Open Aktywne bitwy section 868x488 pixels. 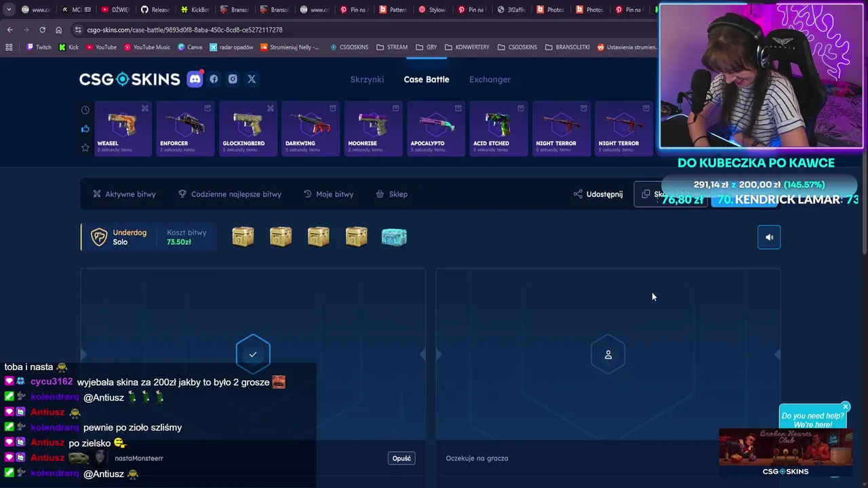pyautogui.click(x=124, y=194)
